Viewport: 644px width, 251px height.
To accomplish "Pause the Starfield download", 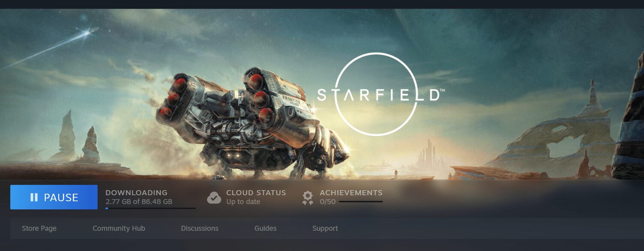I will 54,197.
